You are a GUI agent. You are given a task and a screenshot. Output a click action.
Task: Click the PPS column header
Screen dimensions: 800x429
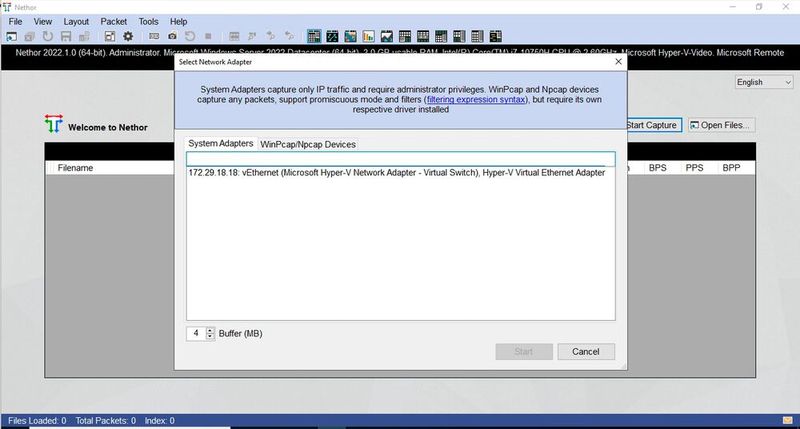click(694, 168)
